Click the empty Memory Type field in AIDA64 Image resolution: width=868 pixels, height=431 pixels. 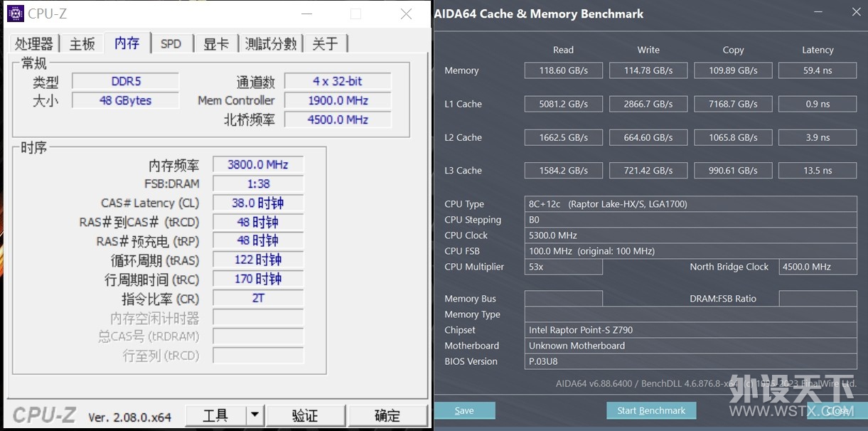[691, 314]
